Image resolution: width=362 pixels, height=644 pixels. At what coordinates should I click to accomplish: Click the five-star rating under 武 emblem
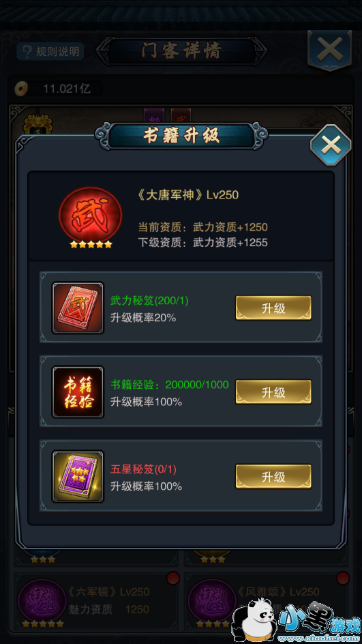tap(91, 244)
